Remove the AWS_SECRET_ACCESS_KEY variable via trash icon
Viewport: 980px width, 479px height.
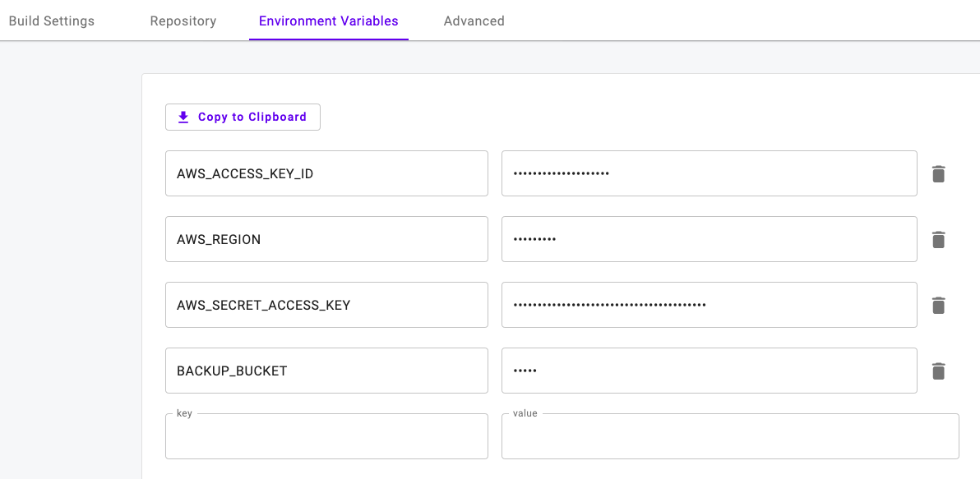[x=938, y=306]
